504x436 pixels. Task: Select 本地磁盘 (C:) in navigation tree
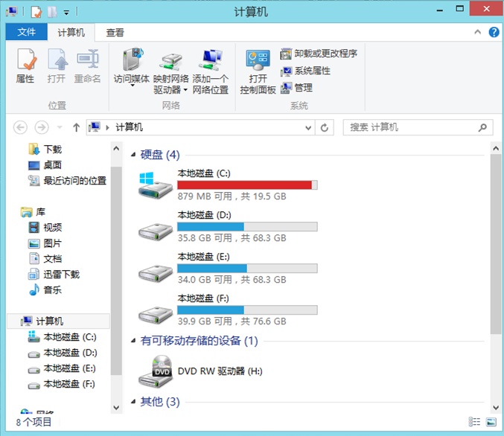tap(62, 337)
